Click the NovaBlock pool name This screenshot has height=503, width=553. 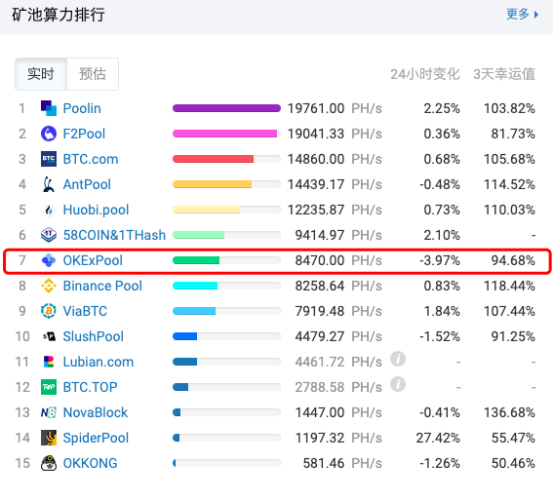pos(95,412)
